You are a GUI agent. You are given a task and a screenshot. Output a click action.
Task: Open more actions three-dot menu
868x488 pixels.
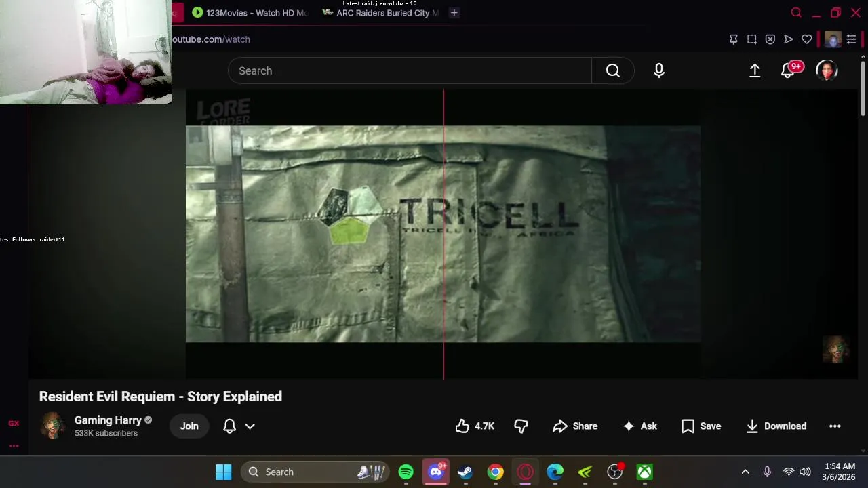(x=835, y=426)
